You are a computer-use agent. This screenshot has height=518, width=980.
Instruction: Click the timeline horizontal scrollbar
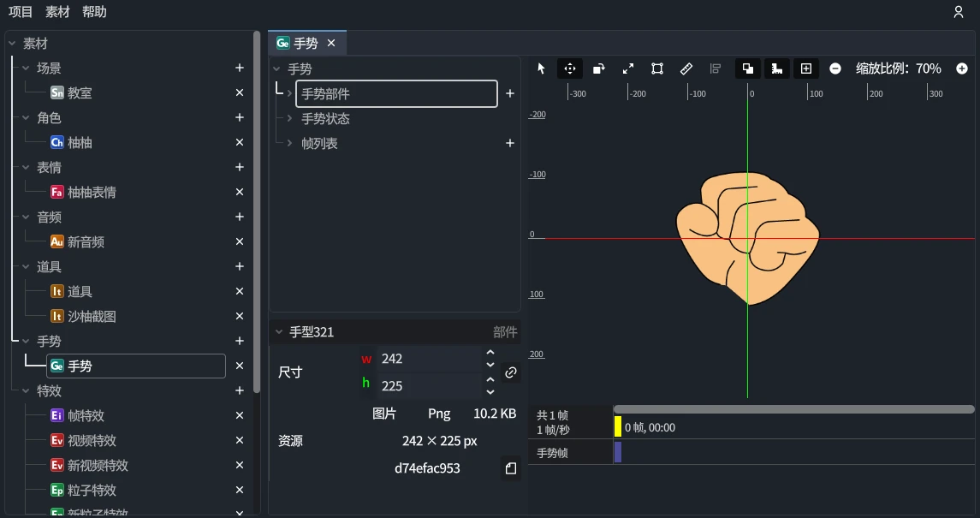point(793,409)
